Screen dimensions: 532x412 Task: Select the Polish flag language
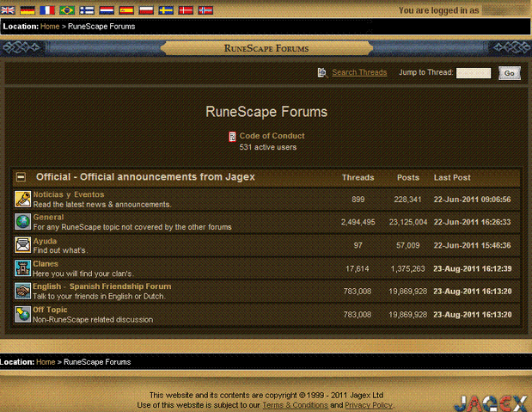146,10
